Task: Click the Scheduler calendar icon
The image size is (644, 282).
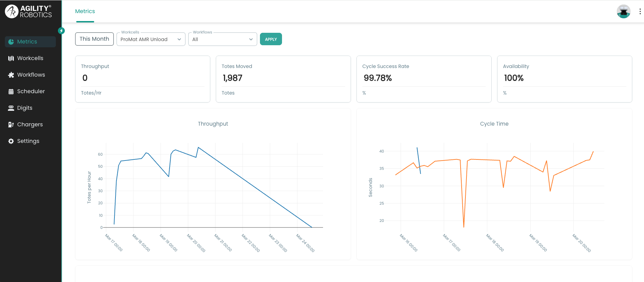Action: click(x=11, y=91)
